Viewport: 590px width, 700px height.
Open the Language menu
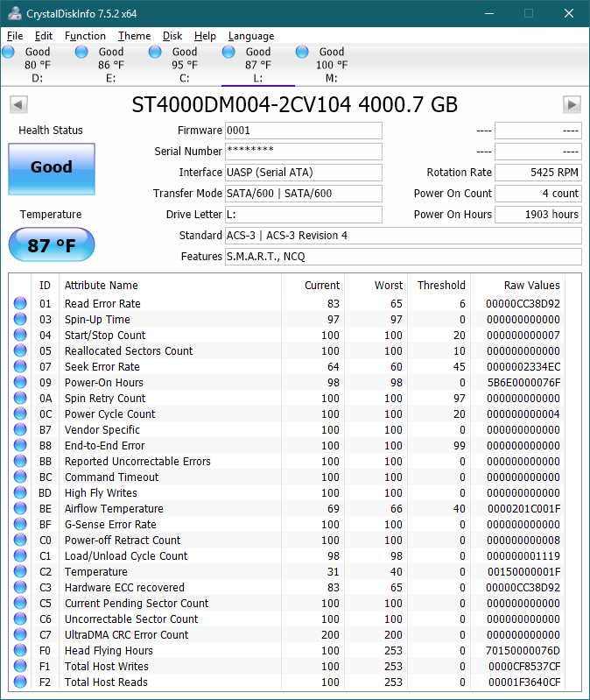click(x=251, y=36)
